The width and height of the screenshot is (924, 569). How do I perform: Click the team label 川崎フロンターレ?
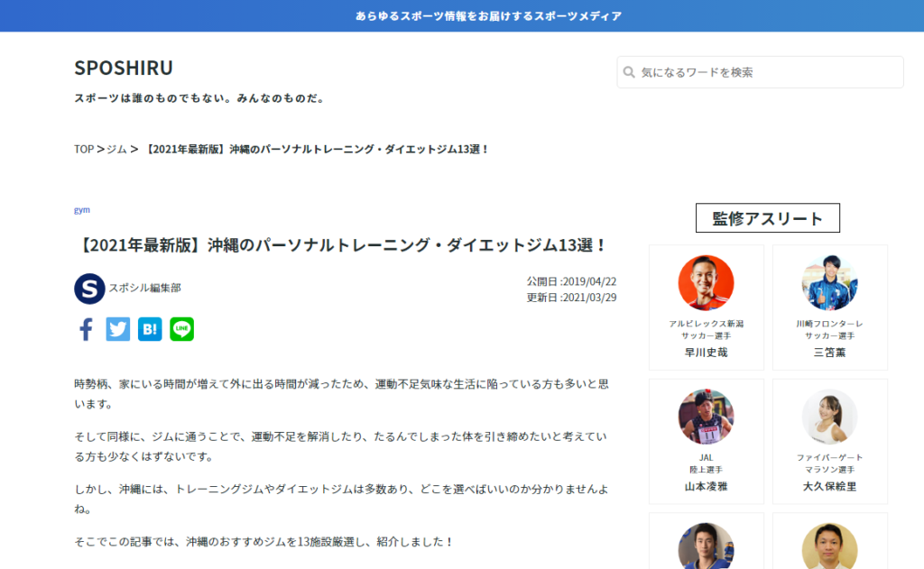[830, 324]
